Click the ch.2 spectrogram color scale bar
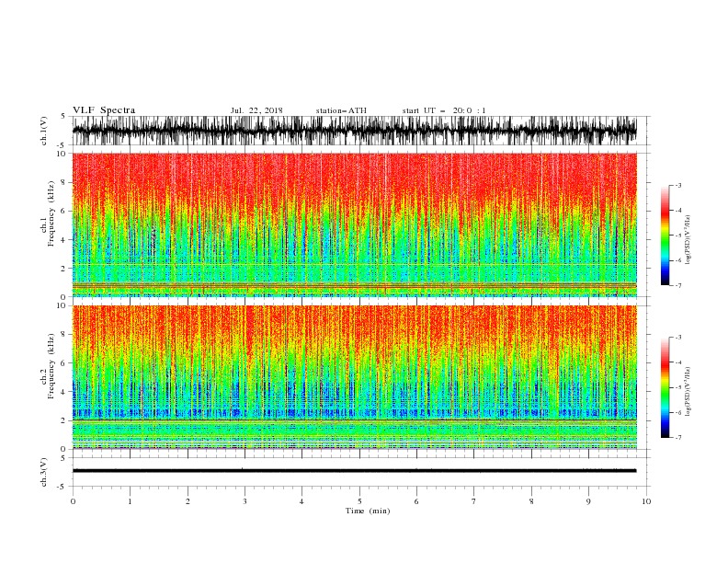The image size is (728, 563). [665, 387]
